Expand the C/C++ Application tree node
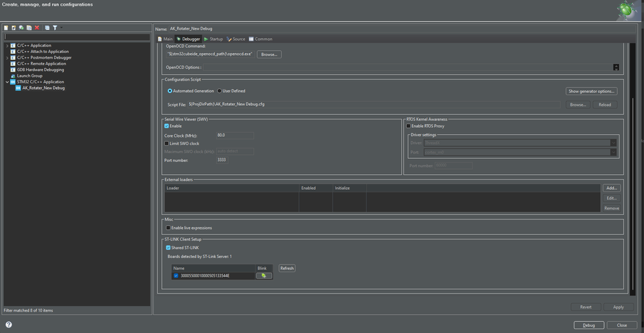The height and width of the screenshot is (333, 644). pyautogui.click(x=7, y=46)
